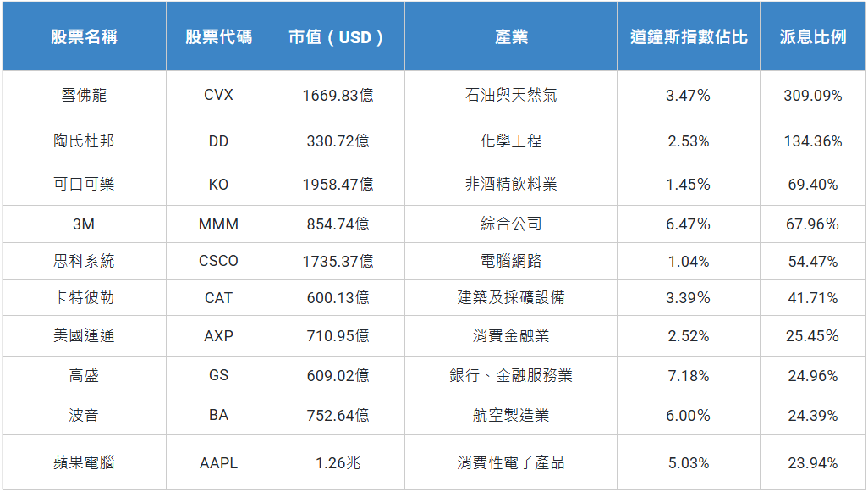
Task: Click the 25.45% payout ratio
Action: 813,336
